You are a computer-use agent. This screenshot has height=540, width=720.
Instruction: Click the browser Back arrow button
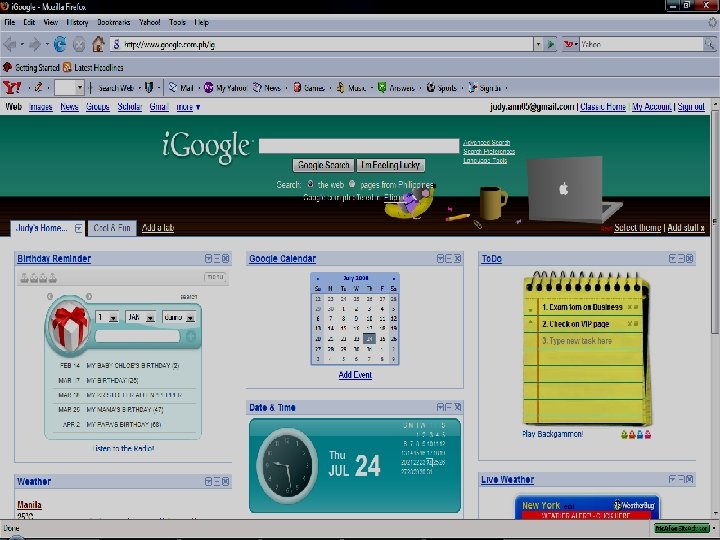pyautogui.click(x=10, y=45)
